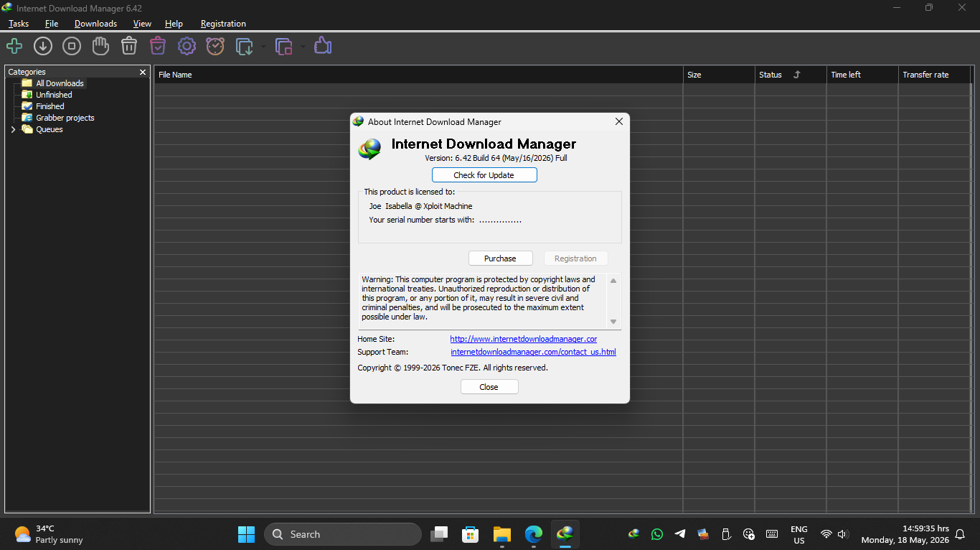Click the Tell a Friend thumbs-up icon
The height and width of the screenshot is (550, 980).
coord(323,47)
